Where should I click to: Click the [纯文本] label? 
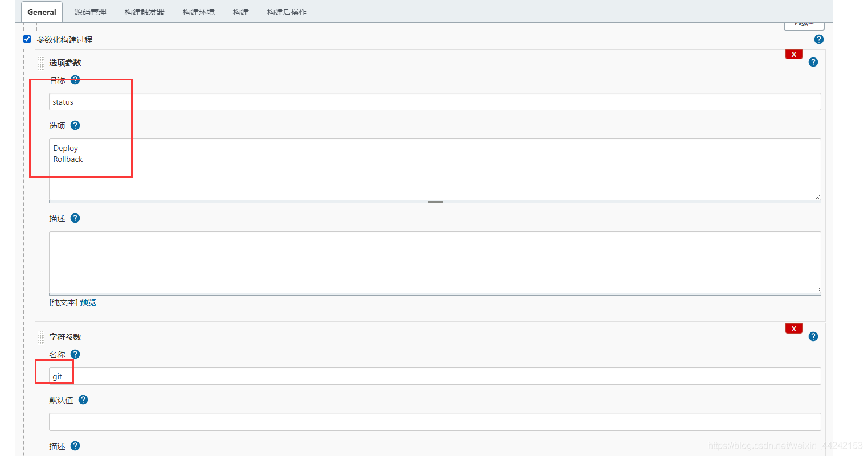(x=63, y=302)
